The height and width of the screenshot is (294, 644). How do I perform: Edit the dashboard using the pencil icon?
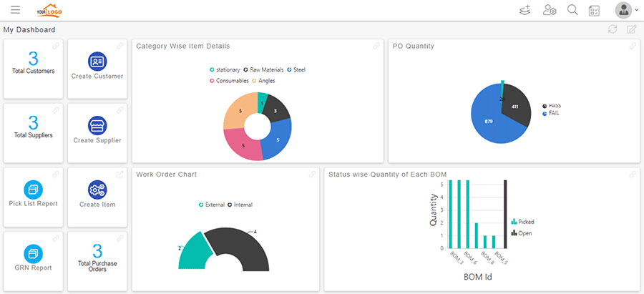tap(632, 29)
